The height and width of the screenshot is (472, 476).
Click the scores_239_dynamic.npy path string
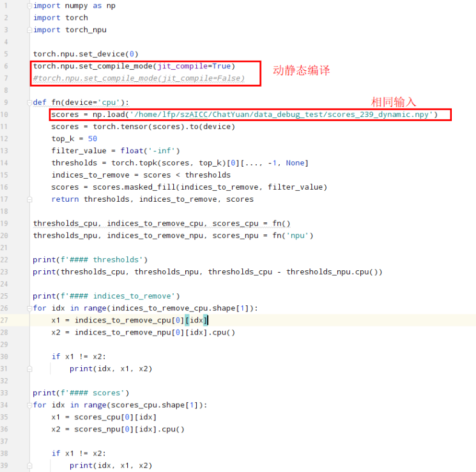282,115
